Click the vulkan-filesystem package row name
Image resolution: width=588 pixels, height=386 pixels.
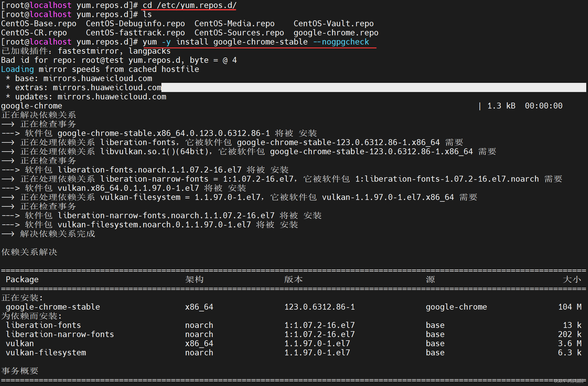pyautogui.click(x=46, y=353)
